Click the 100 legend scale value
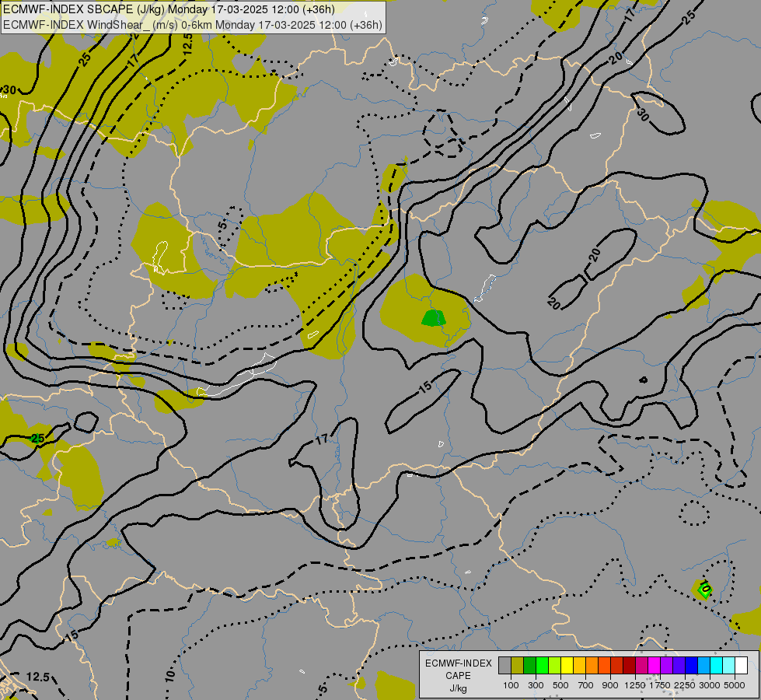 [x=511, y=685]
